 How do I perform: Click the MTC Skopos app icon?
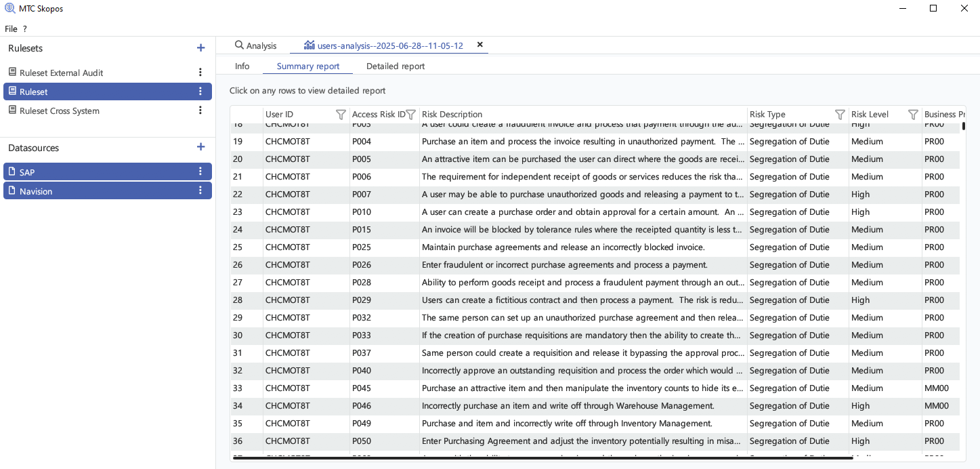coord(9,8)
